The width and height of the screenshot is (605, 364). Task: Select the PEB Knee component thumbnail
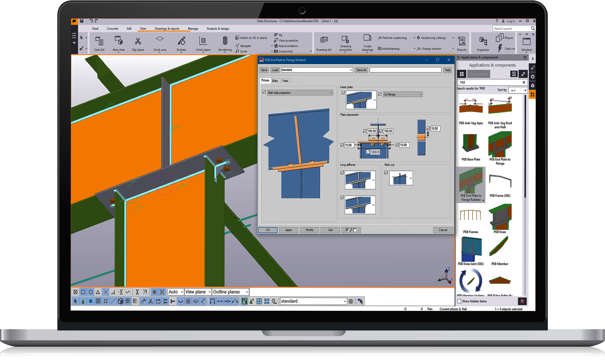click(500, 216)
